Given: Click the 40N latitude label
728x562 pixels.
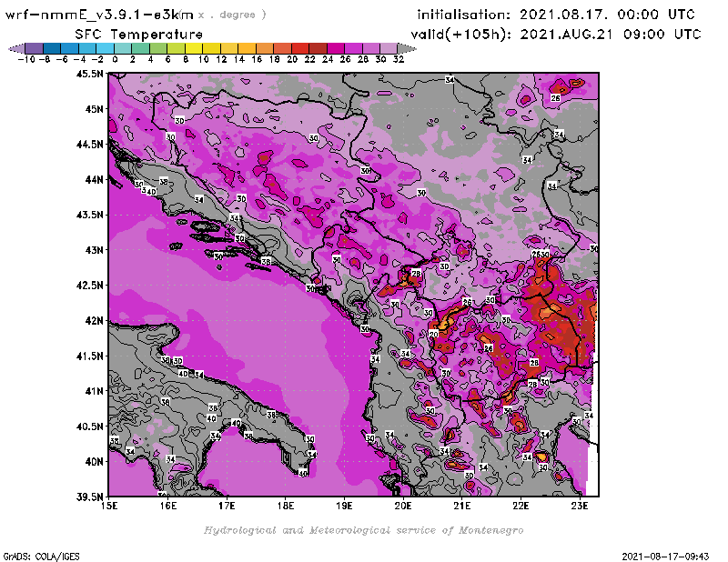Looking at the screenshot, I should [94, 462].
